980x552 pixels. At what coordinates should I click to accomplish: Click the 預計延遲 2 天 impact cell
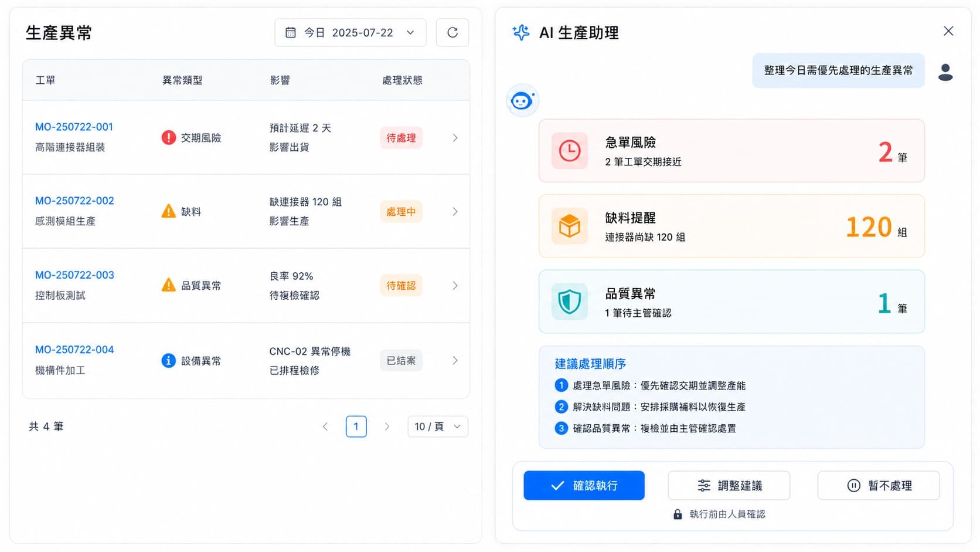[x=300, y=128]
